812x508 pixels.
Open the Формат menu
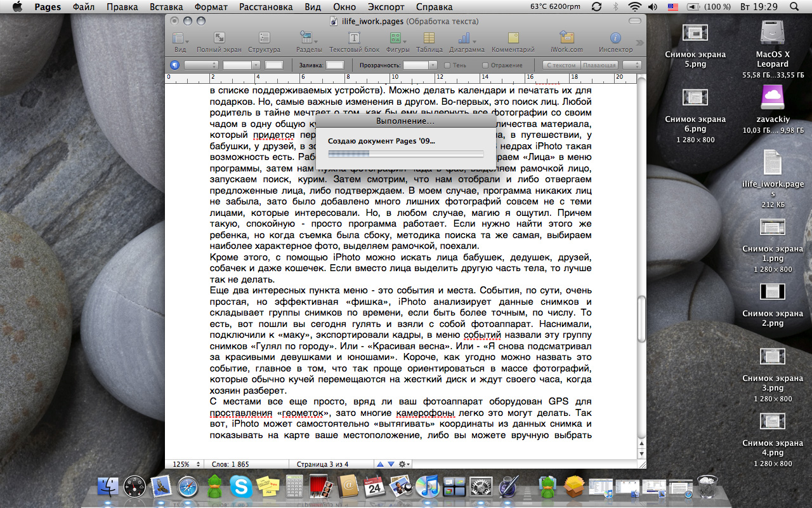[x=211, y=7]
